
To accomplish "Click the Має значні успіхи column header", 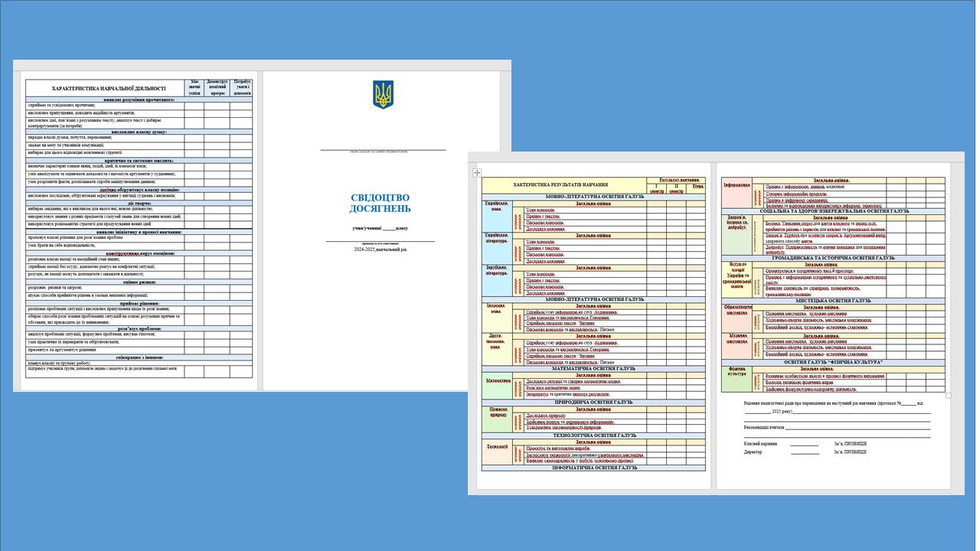I will coord(194,88).
